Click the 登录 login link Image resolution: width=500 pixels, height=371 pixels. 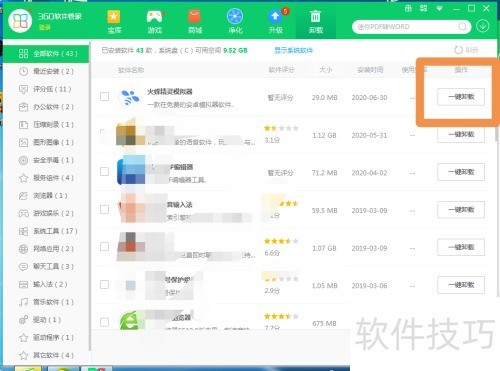[x=44, y=27]
